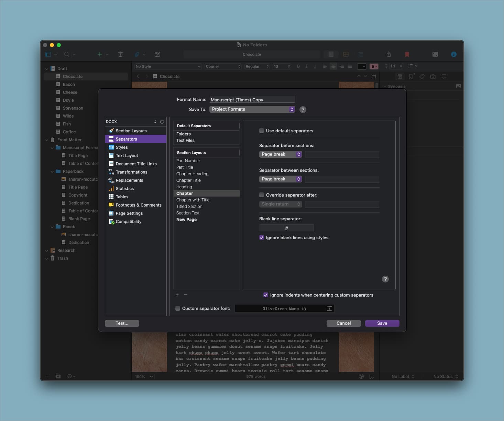Collapse the Draft folder in the binder
This screenshot has height=421, width=504.
click(47, 68)
